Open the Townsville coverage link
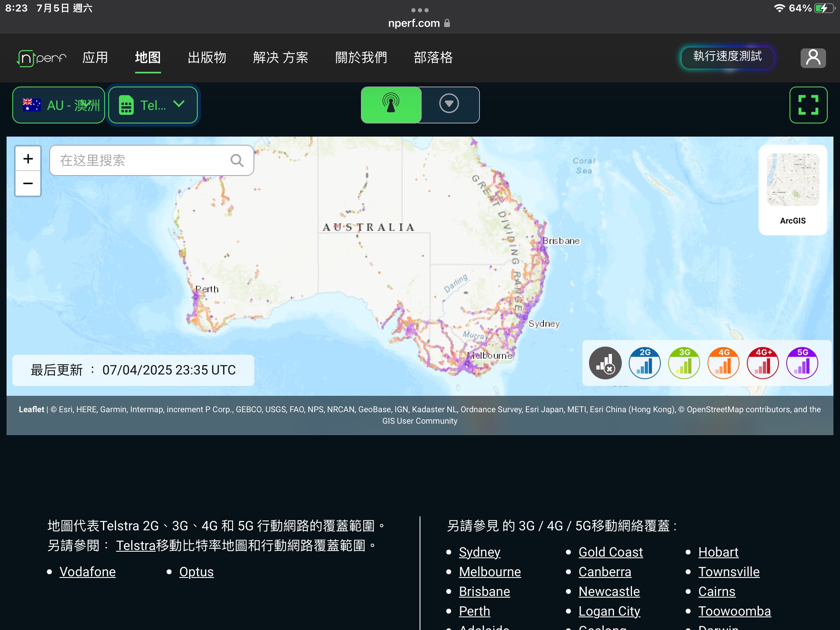Image resolution: width=840 pixels, height=630 pixels. [729, 572]
